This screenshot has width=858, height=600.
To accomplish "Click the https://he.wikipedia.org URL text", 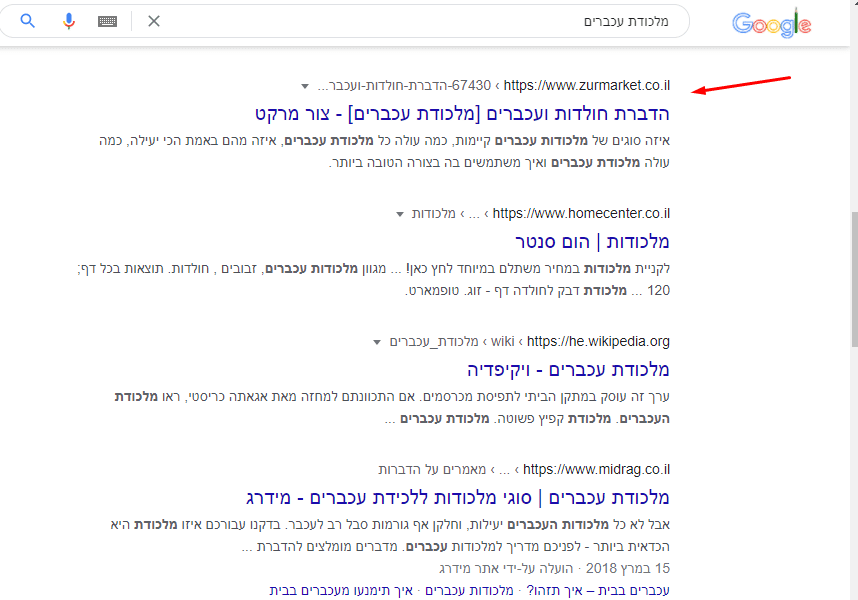I will [x=598, y=341].
